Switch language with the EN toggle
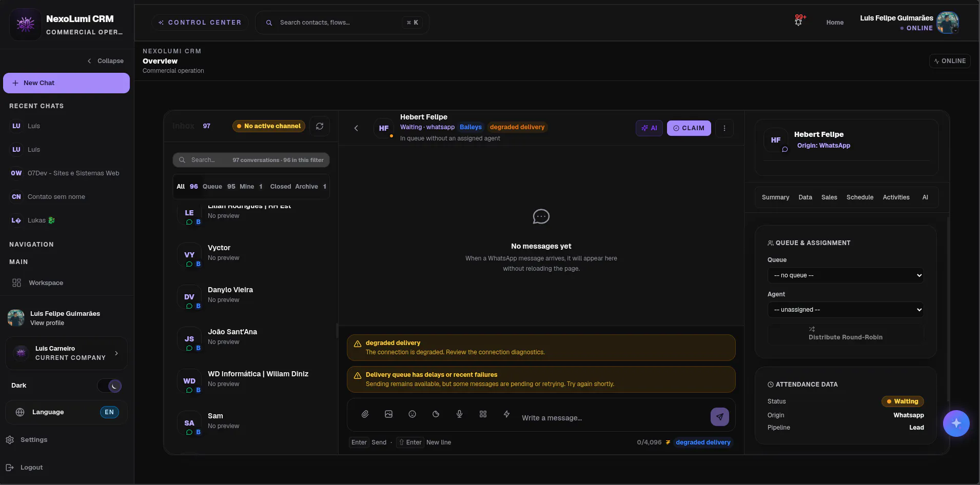 (x=109, y=412)
